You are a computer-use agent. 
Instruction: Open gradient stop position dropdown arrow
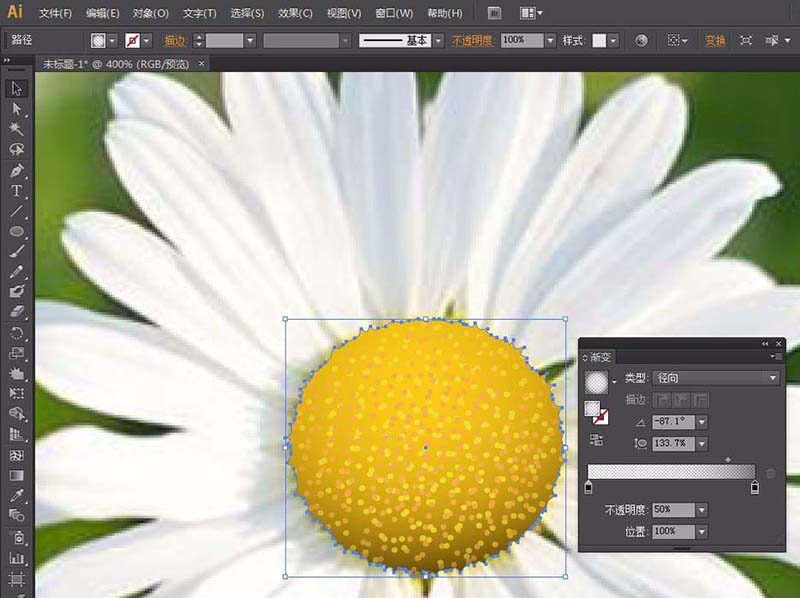[x=702, y=532]
